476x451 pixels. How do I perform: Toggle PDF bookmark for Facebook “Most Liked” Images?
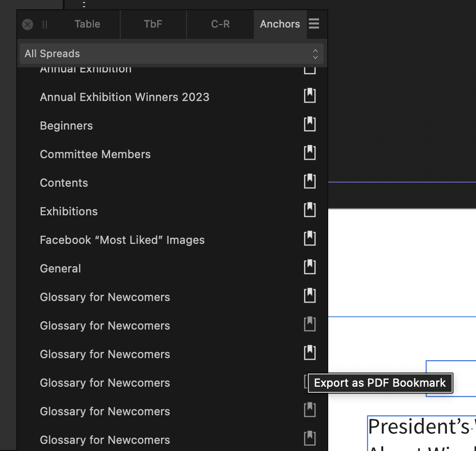pyautogui.click(x=310, y=239)
